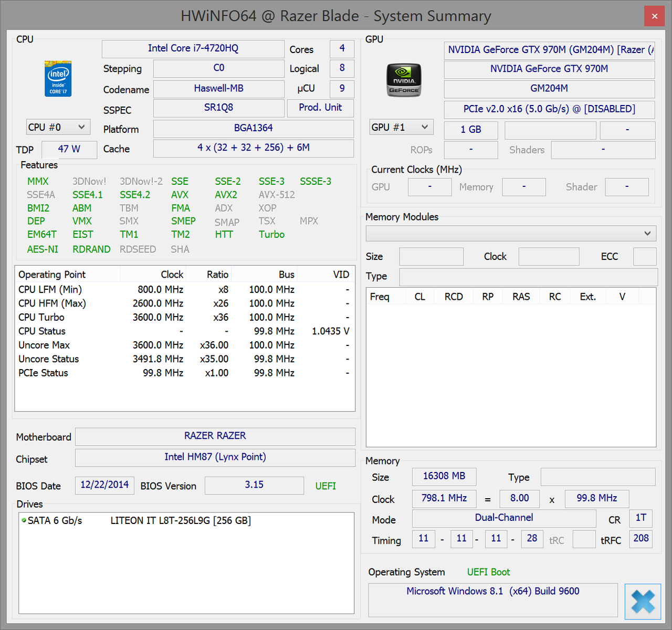Viewport: 672px width, 630px height.
Task: Click the 16308 MB memory size field
Action: (444, 476)
